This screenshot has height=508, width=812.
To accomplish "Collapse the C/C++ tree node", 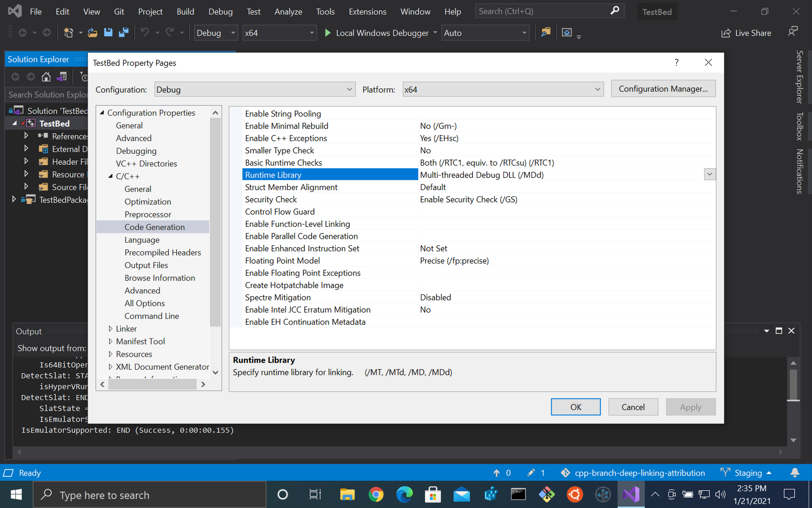I will (111, 176).
